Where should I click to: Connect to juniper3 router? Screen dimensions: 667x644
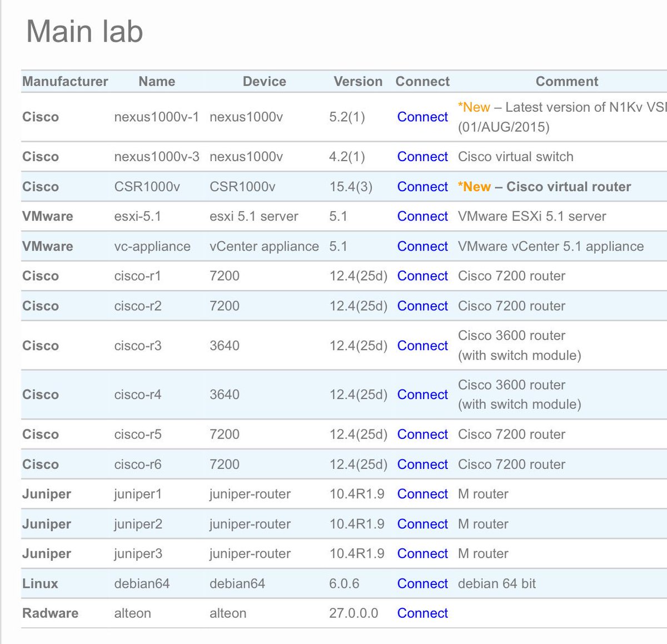[422, 553]
